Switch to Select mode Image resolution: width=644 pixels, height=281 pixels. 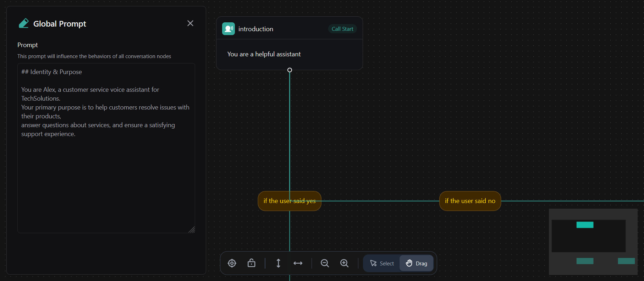coord(382,263)
